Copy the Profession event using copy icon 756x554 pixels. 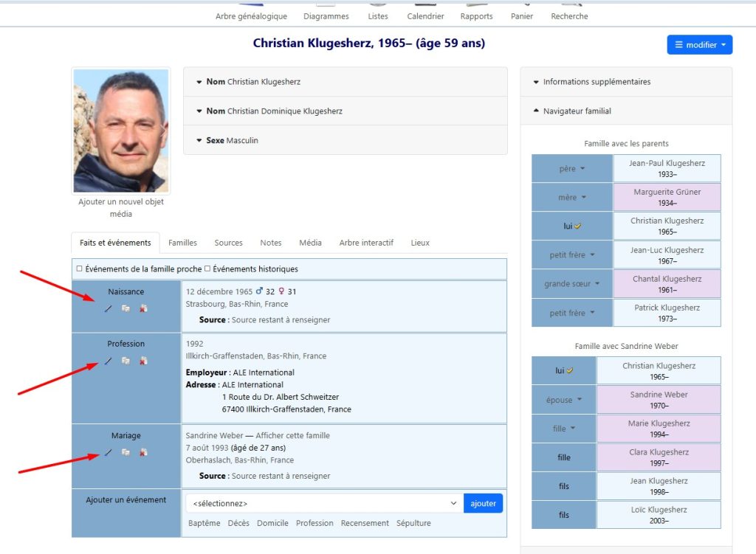pos(126,361)
